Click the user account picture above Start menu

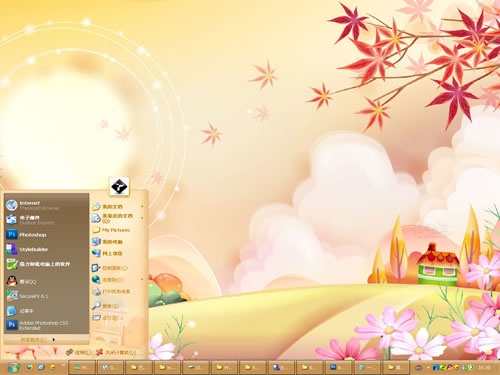pyautogui.click(x=119, y=186)
